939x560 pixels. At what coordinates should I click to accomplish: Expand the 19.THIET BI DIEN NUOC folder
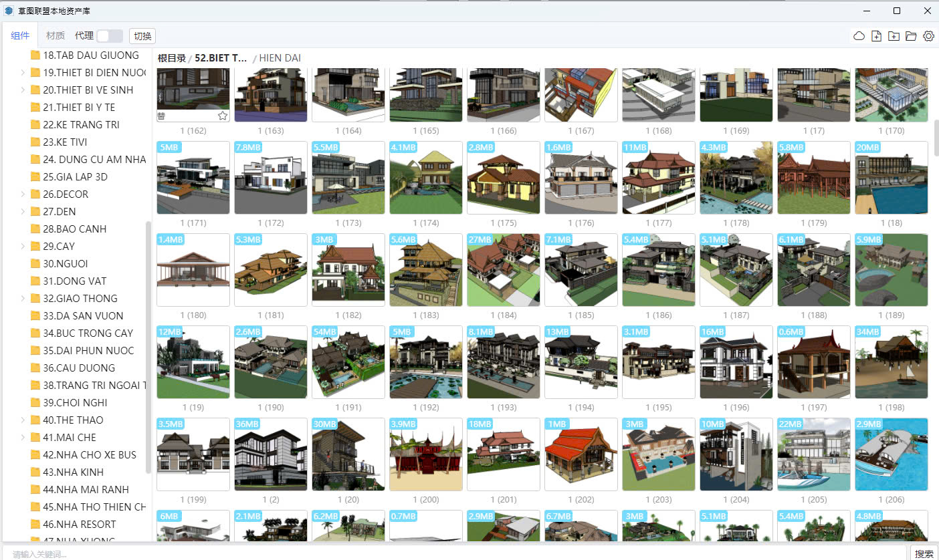(23, 73)
